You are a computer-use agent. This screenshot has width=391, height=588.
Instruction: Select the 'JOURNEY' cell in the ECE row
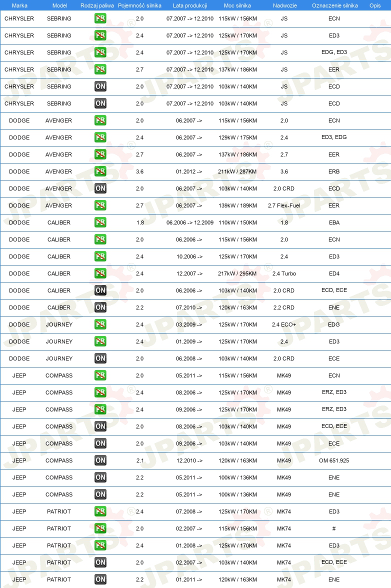click(59, 358)
